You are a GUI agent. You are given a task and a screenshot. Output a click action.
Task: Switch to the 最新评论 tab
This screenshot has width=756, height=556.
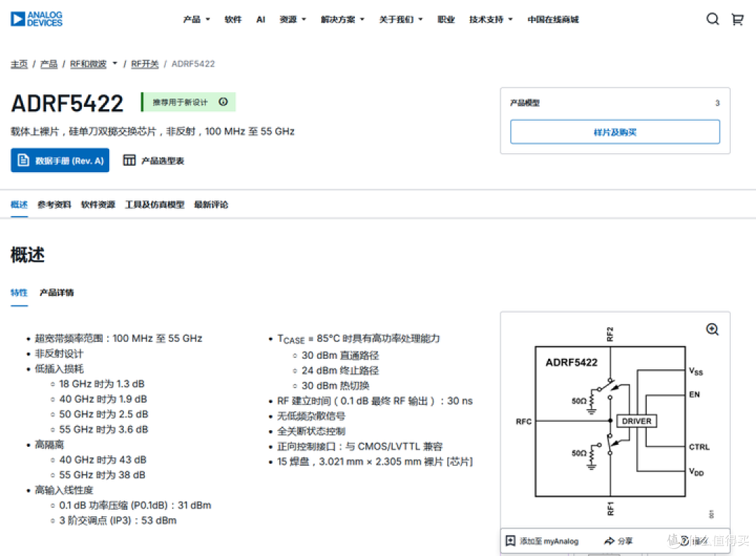click(211, 205)
